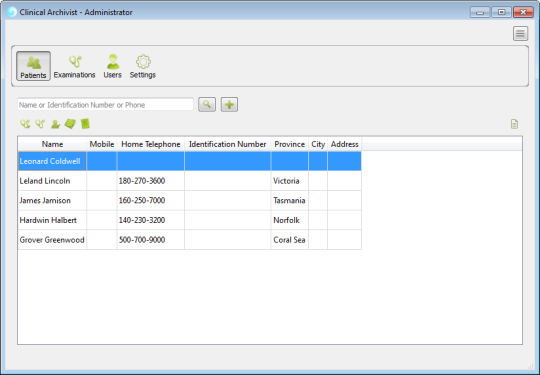Click the Clinical Archivist app icon in title bar
This screenshot has height=375, width=540.
click(12, 12)
